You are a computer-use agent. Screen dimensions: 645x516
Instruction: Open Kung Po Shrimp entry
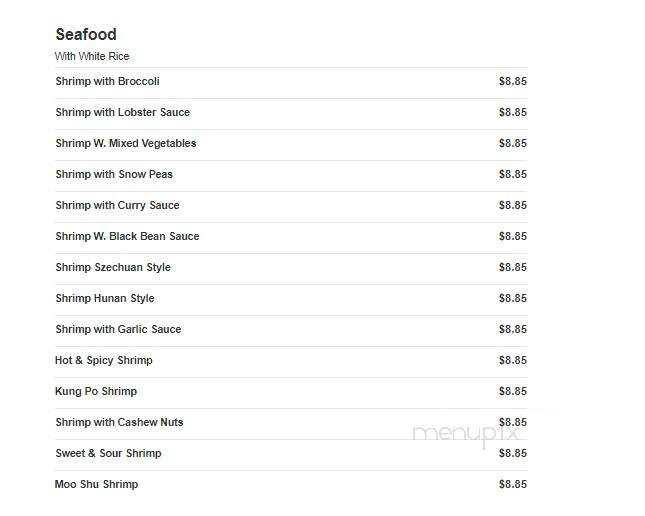click(x=96, y=391)
